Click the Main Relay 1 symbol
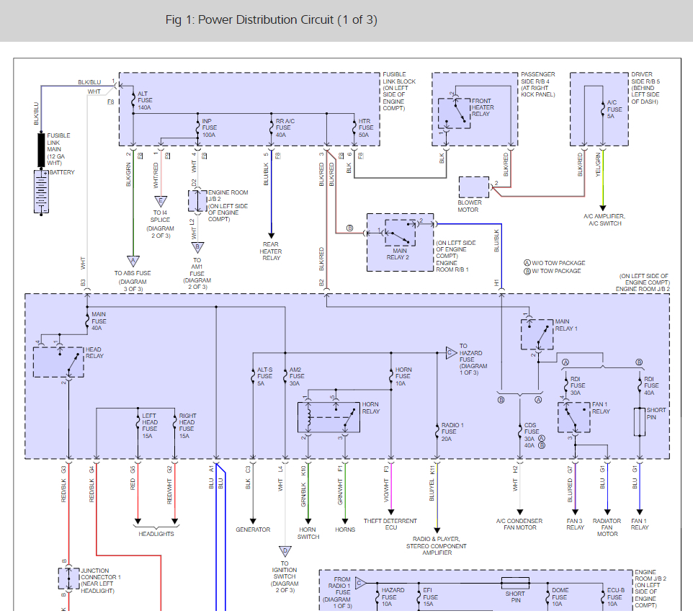 537,334
